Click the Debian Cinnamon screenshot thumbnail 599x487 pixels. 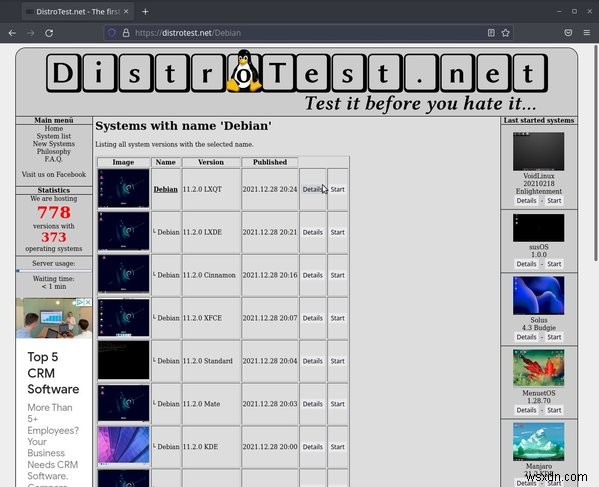tap(123, 274)
